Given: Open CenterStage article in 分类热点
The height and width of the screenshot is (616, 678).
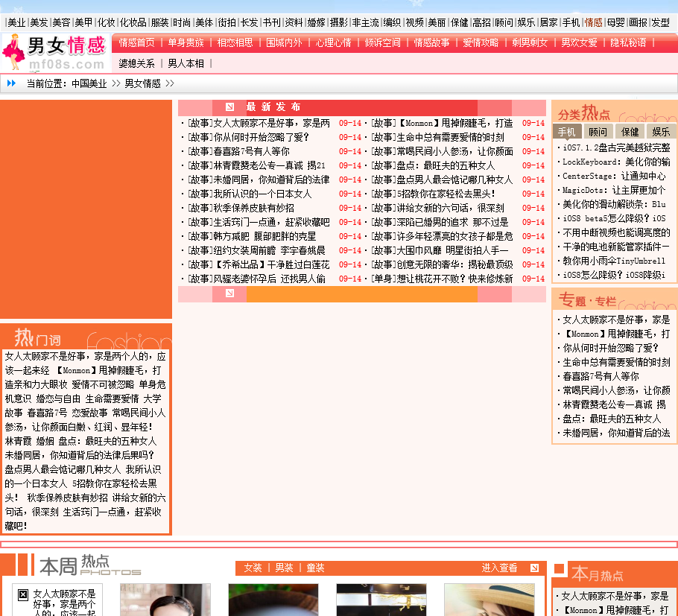Looking at the screenshot, I should pos(614,176).
